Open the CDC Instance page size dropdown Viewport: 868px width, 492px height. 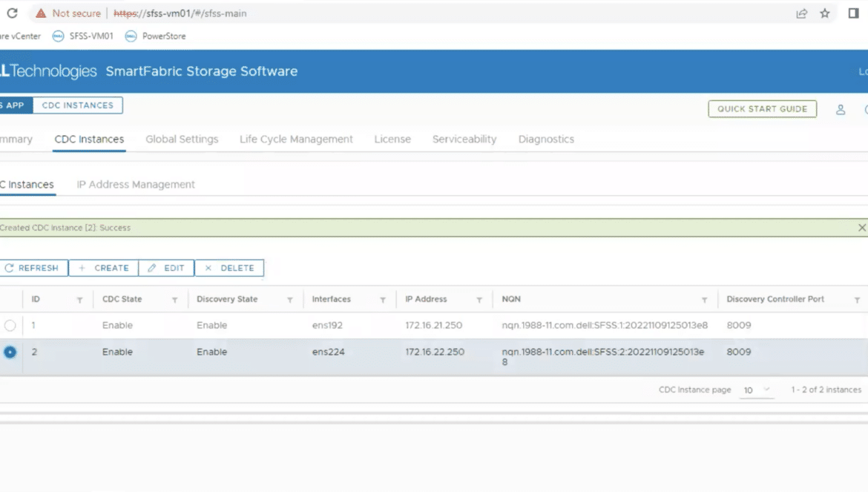tap(757, 390)
